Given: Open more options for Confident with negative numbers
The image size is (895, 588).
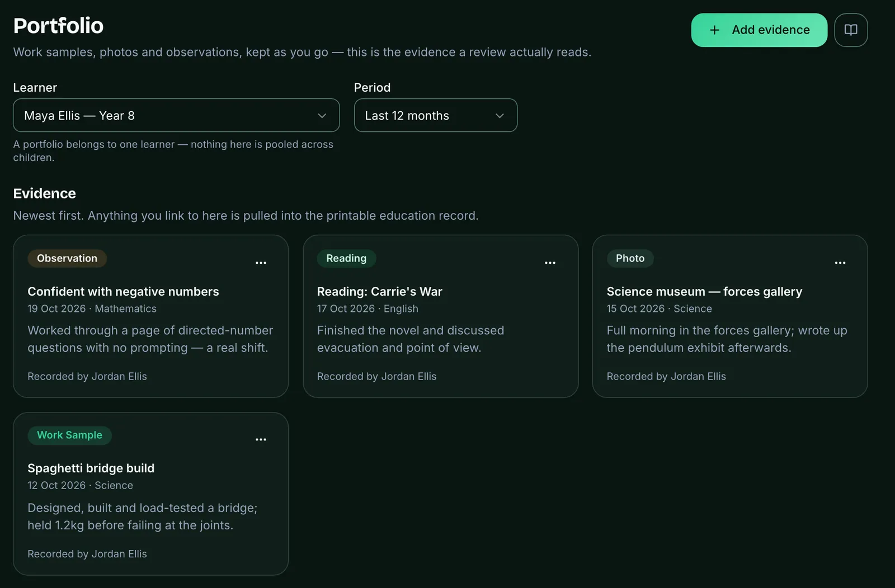Looking at the screenshot, I should (x=261, y=263).
